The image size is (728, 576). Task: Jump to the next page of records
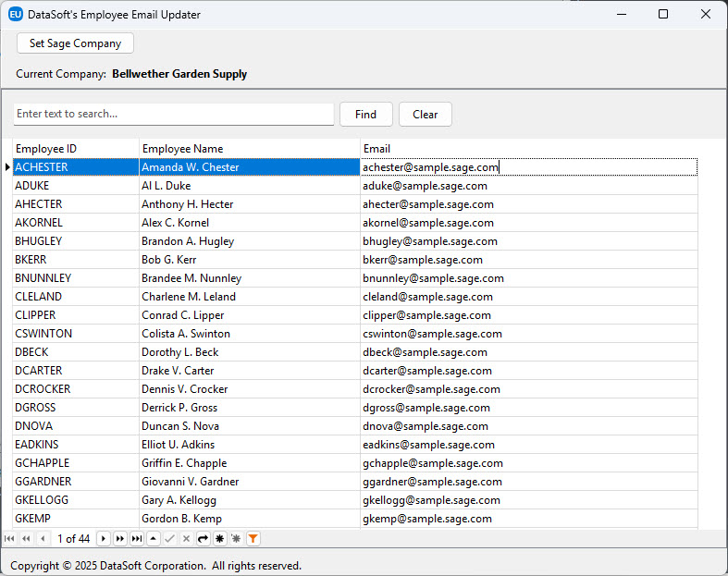tap(119, 538)
